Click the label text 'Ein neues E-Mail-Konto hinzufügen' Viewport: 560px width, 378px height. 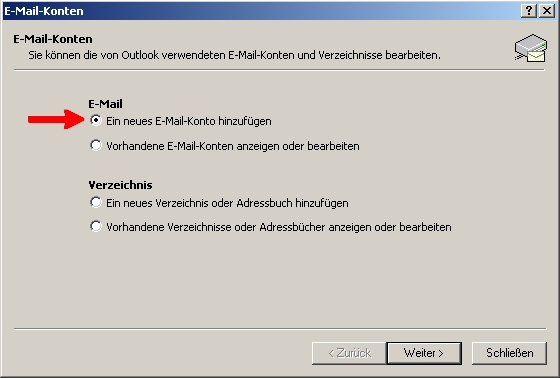[189, 121]
